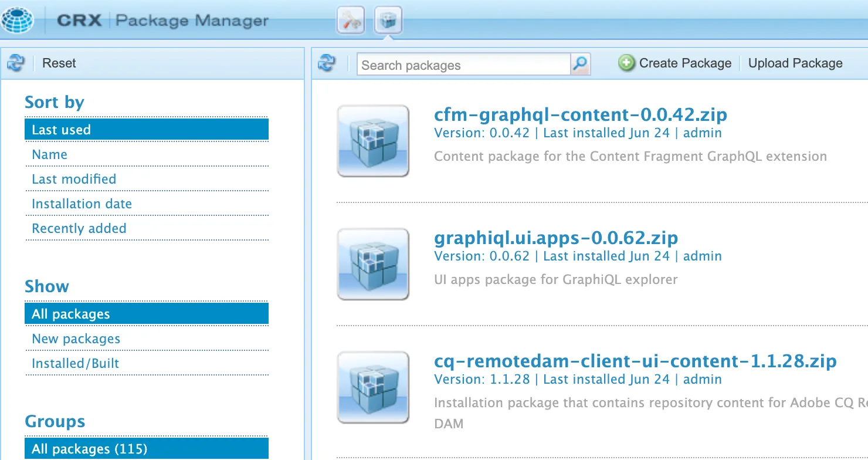Open the developer tools wrench icon
Viewport: 868px width, 460px height.
pyautogui.click(x=351, y=21)
